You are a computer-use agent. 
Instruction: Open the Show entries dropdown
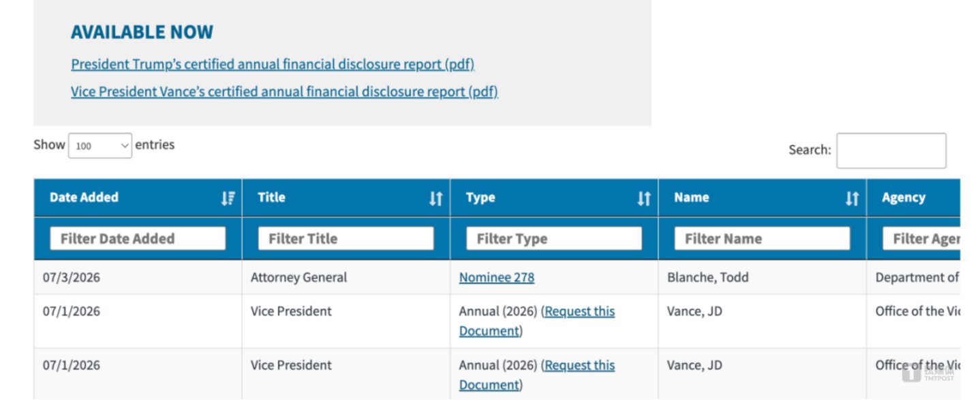point(100,145)
